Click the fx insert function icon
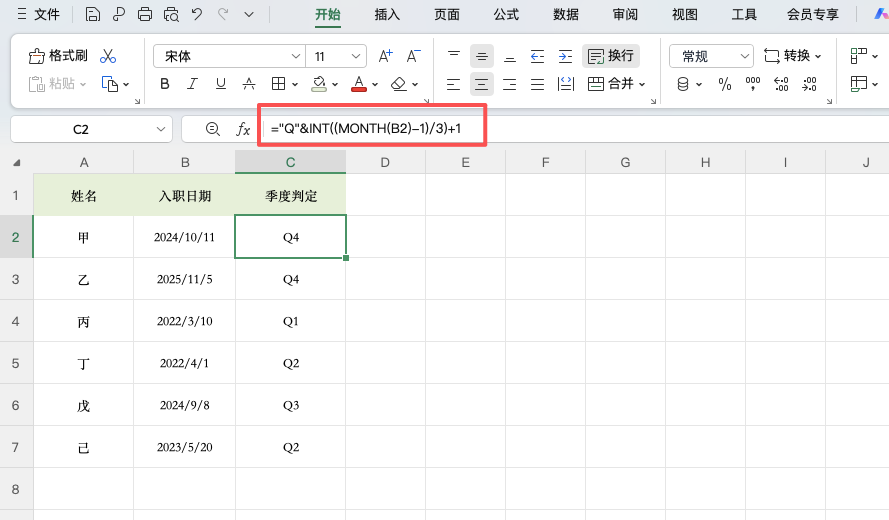The height and width of the screenshot is (520, 889). 243,129
